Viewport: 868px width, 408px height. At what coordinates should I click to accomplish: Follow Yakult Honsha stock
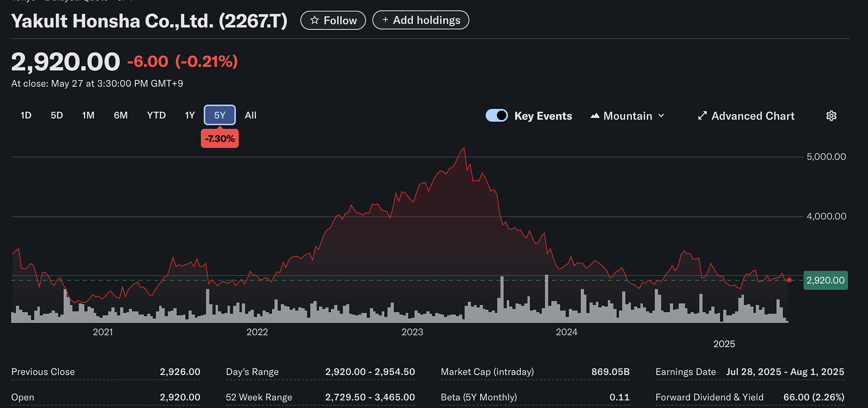click(x=333, y=20)
